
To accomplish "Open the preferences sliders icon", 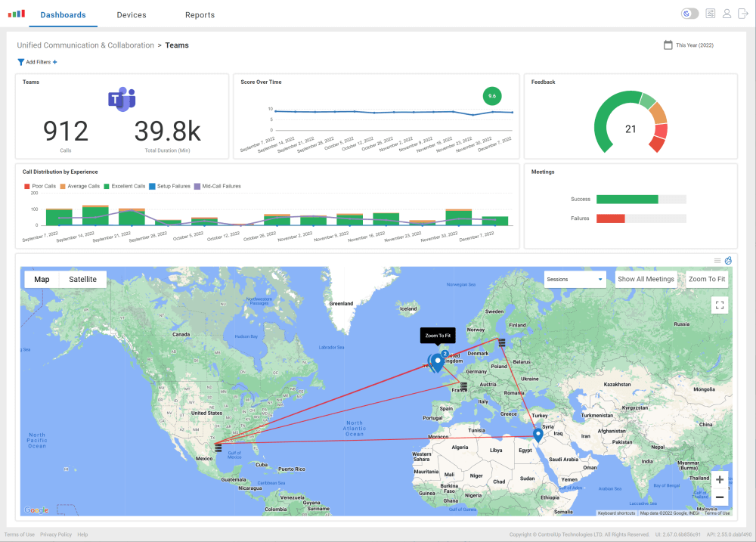I will (x=710, y=13).
